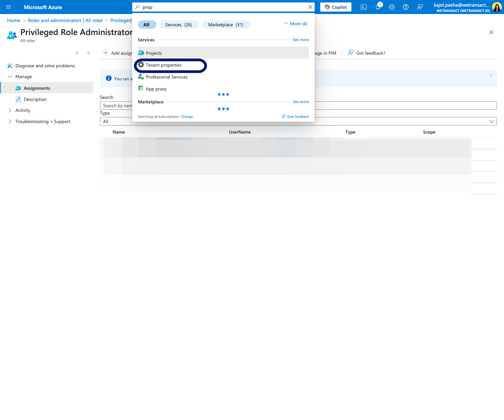
Task: Click the Copilot button
Action: pyautogui.click(x=336, y=7)
